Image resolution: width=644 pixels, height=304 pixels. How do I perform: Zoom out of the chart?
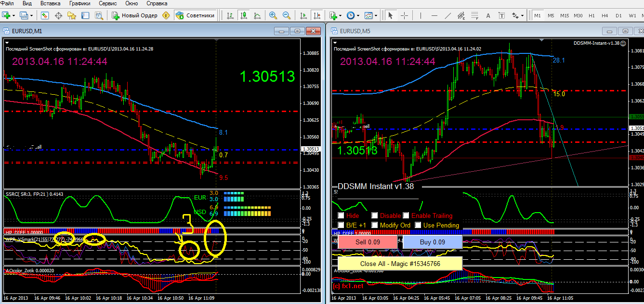point(287,15)
